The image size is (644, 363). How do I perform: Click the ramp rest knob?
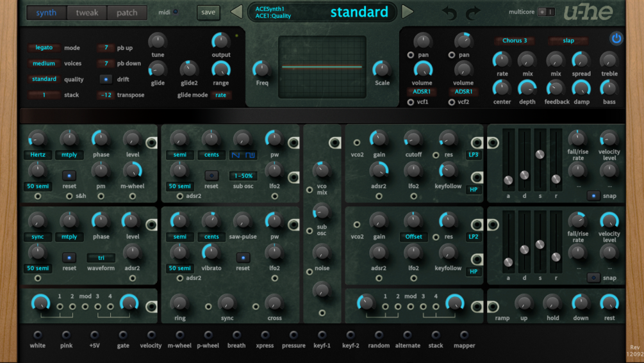click(x=609, y=303)
